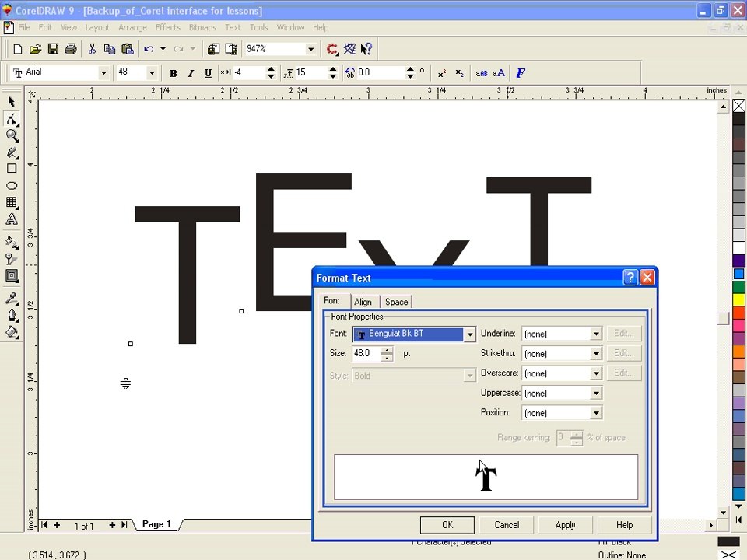The width and height of the screenshot is (747, 560).
Task: Pick the yellow swatch in color palette
Action: pos(739,299)
